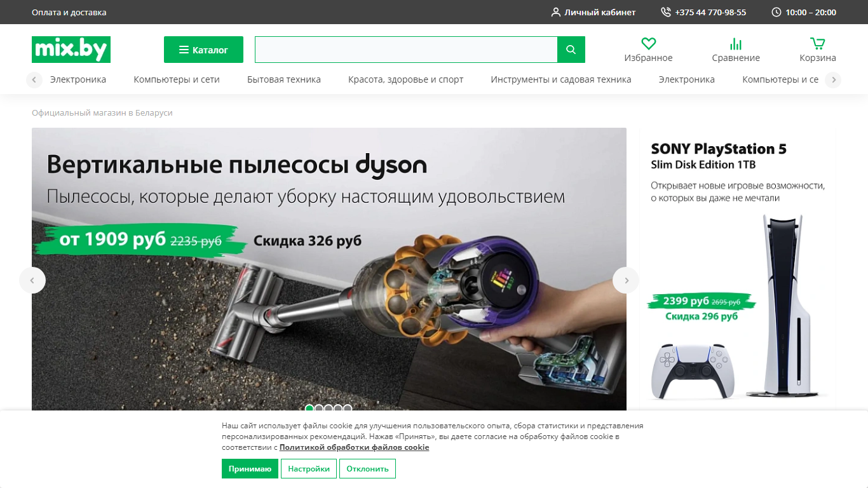
Task: Open the Каталог menu button
Action: tap(203, 50)
